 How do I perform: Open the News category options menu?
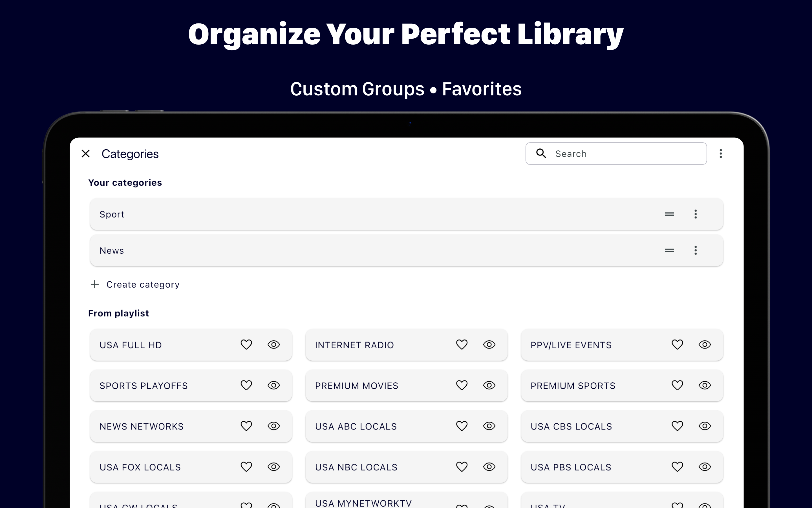pos(696,250)
